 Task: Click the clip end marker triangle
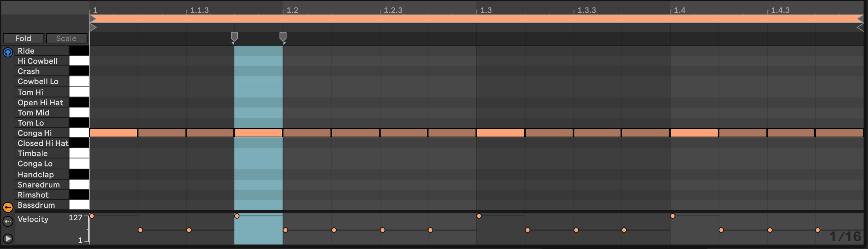860,27
